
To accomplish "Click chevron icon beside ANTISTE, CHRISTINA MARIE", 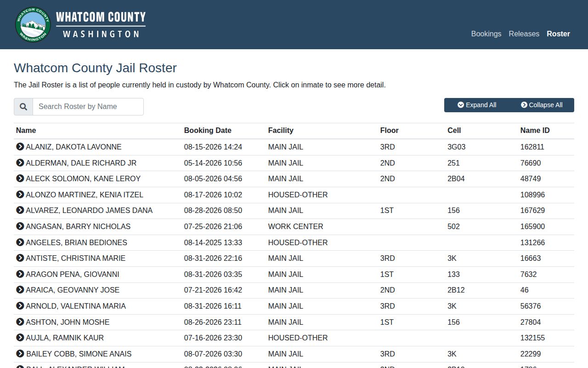I will click(20, 258).
